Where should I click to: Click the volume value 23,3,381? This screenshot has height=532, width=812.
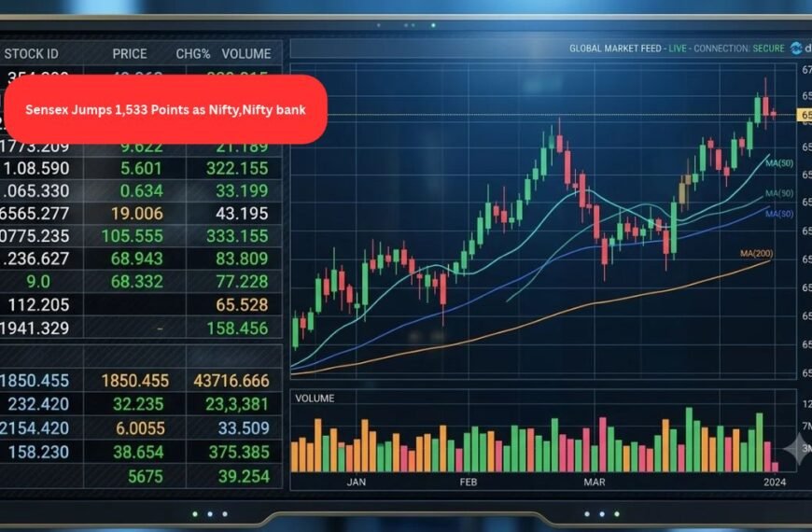tap(237, 404)
